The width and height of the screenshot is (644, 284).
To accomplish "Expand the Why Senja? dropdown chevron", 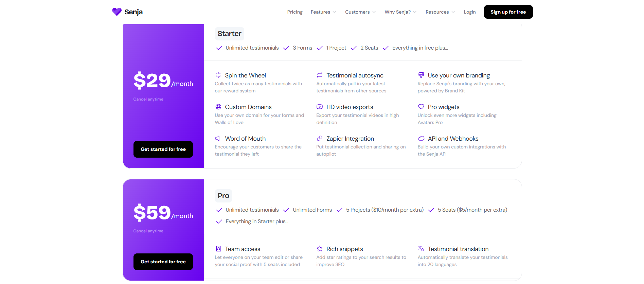I will coord(415,12).
